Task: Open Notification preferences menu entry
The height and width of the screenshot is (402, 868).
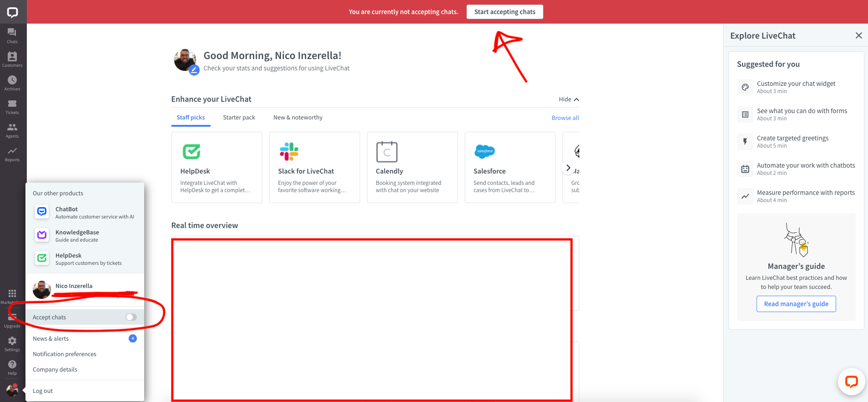Action: click(85, 354)
